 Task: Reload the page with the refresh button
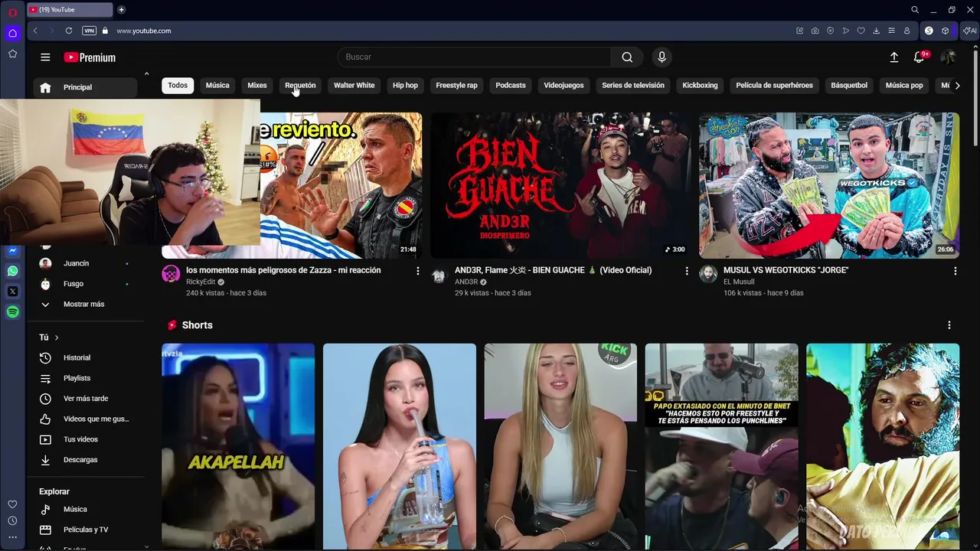click(69, 31)
